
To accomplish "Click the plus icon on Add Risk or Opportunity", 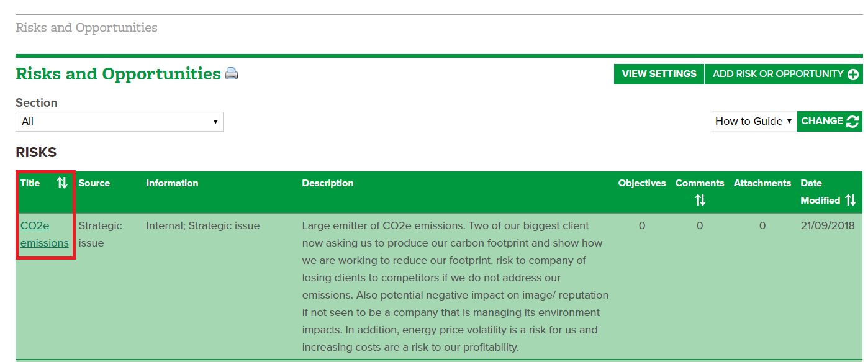I will (x=853, y=75).
